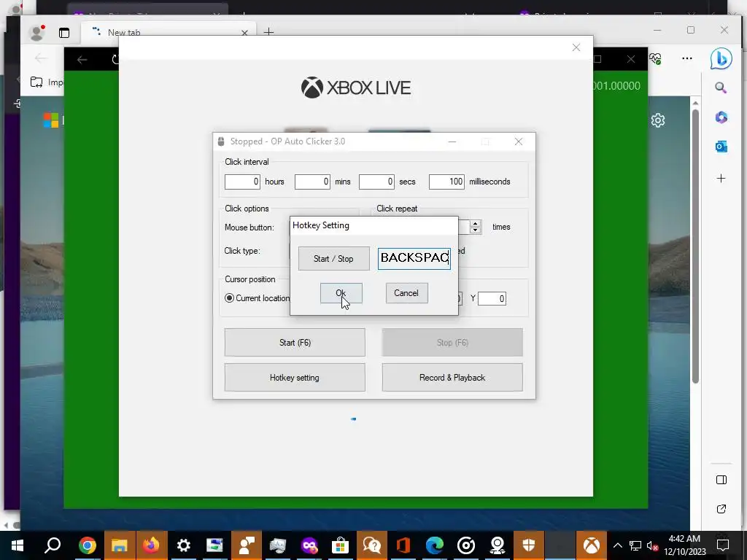Open Office from the taskbar
This screenshot has height=560, width=747.
coord(403,545)
